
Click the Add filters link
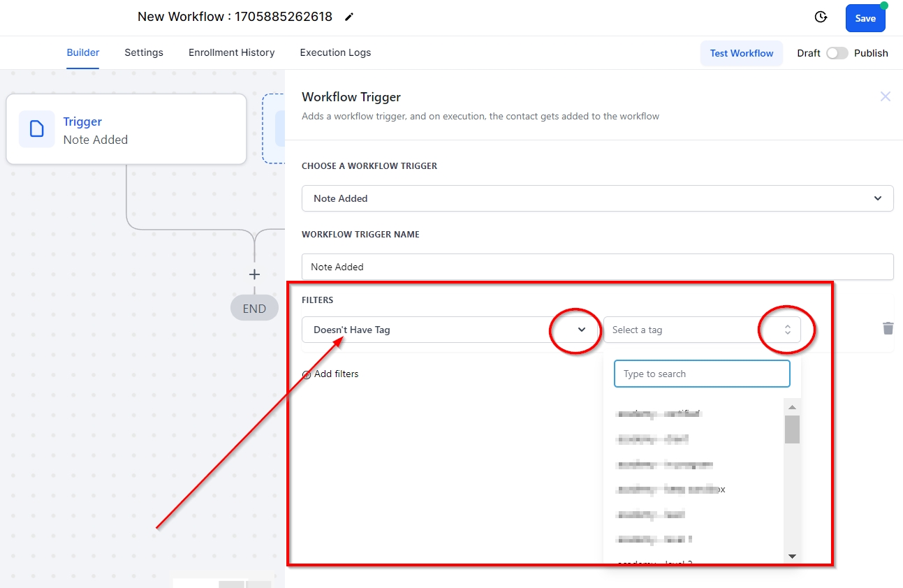336,374
